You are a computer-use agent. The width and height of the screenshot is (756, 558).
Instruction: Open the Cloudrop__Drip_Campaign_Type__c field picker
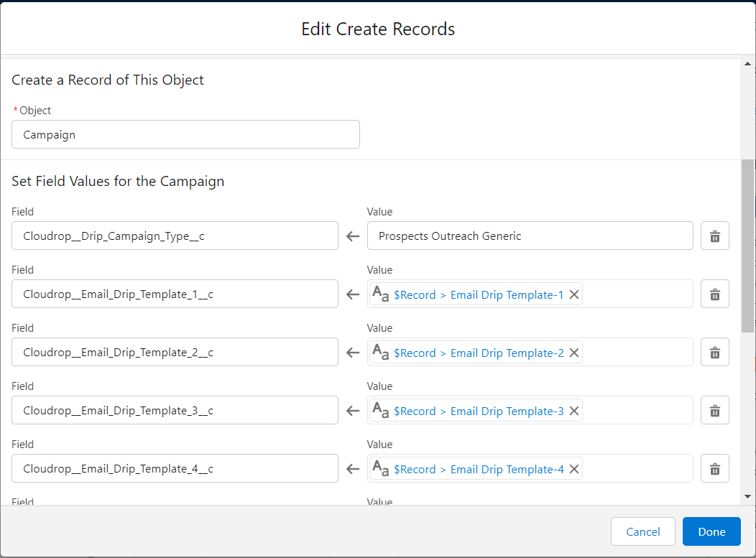[175, 236]
